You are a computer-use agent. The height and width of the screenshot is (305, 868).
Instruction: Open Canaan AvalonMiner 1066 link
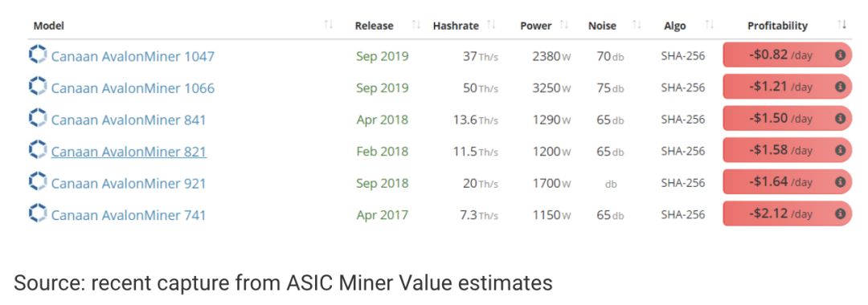pos(133,87)
